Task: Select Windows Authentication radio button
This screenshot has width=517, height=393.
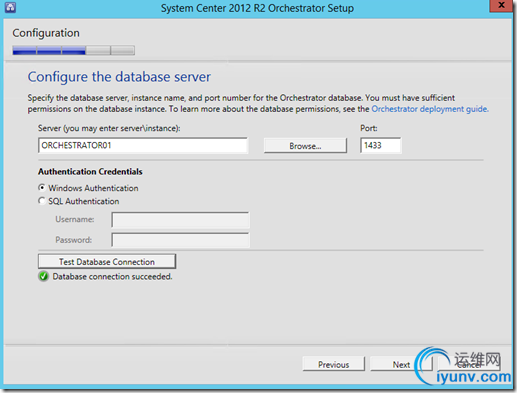Action: [x=42, y=188]
